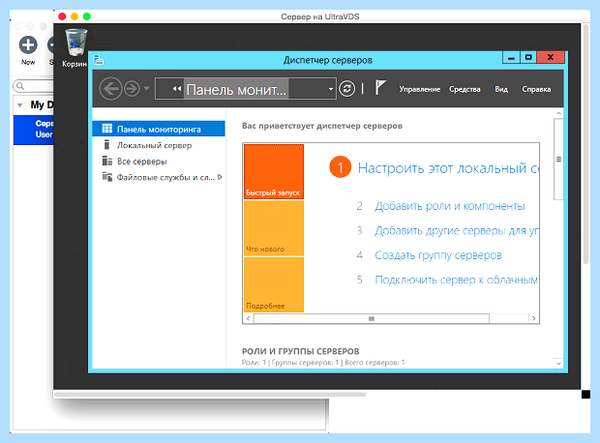Click the red macOS close button
Screen dimensions: 600x443
[x=62, y=16]
